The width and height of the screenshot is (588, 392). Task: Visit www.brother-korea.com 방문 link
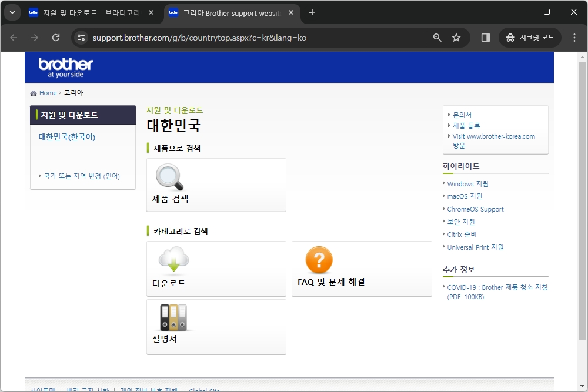coord(493,141)
